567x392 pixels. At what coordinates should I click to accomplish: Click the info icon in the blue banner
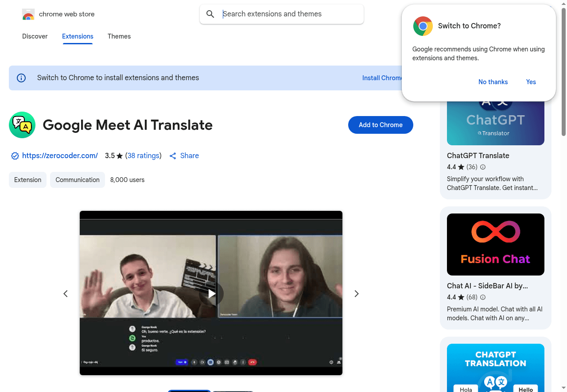(x=21, y=78)
